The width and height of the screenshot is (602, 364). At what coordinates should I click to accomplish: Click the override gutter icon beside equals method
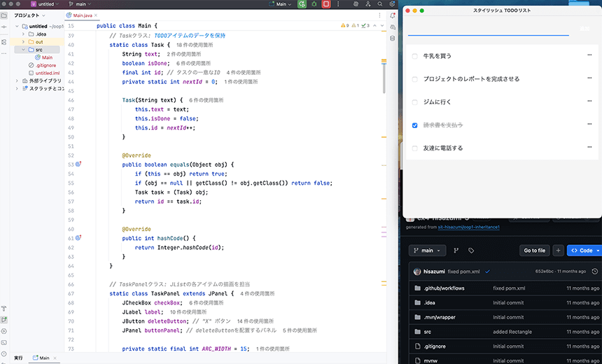point(78,164)
